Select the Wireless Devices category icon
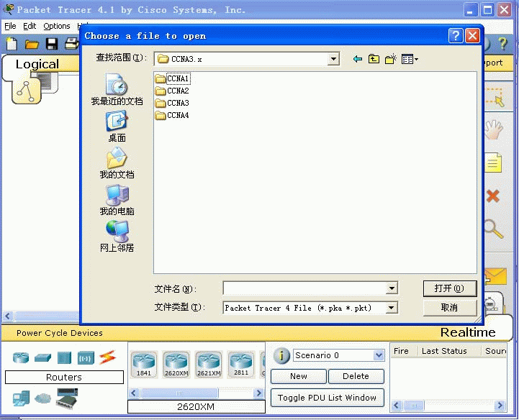The image size is (519, 420). pyautogui.click(x=86, y=357)
